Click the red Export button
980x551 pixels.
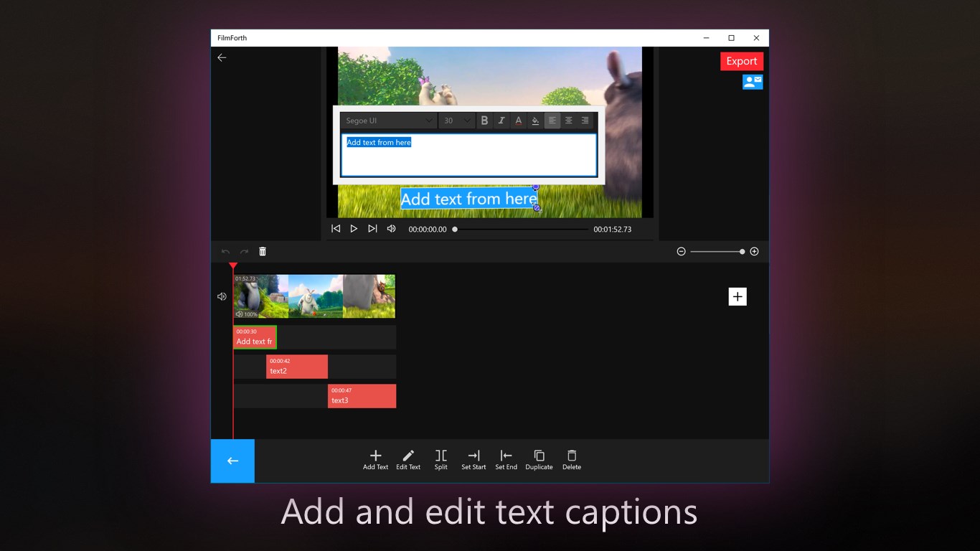742,61
